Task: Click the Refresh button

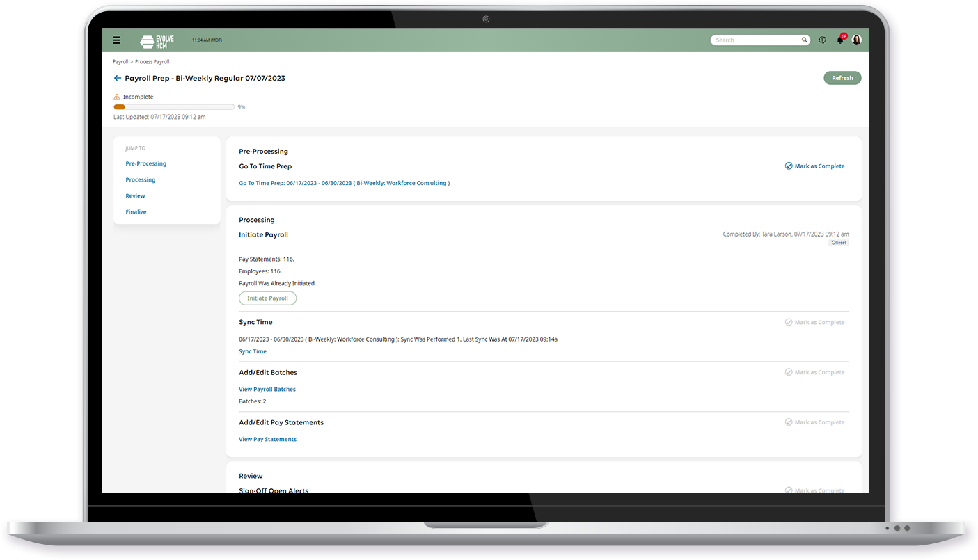Action: [x=842, y=77]
